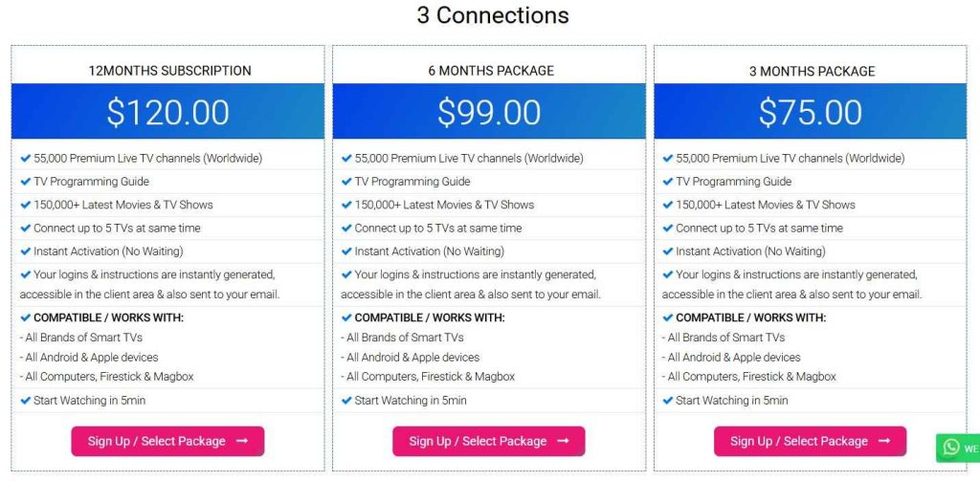Click the 3 Connections title
The image size is (980, 481).
point(492,15)
